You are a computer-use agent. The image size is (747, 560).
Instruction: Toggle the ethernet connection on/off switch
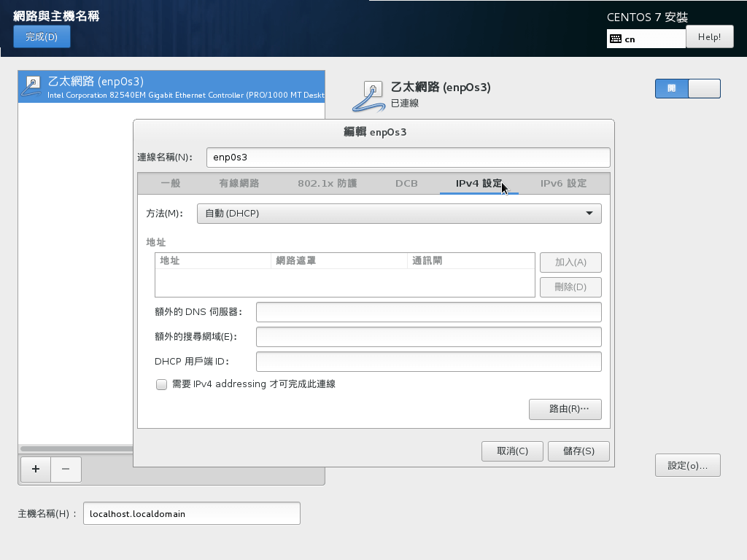687,88
